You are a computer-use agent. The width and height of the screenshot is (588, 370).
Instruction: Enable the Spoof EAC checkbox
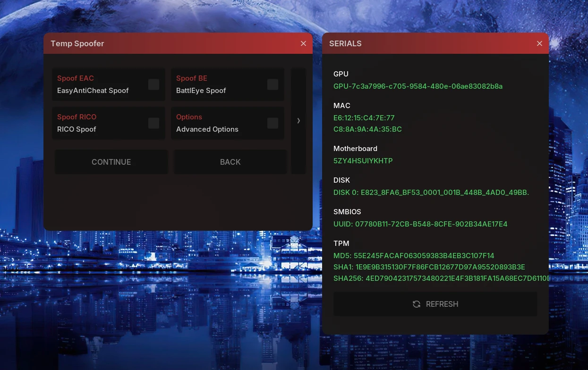154,84
